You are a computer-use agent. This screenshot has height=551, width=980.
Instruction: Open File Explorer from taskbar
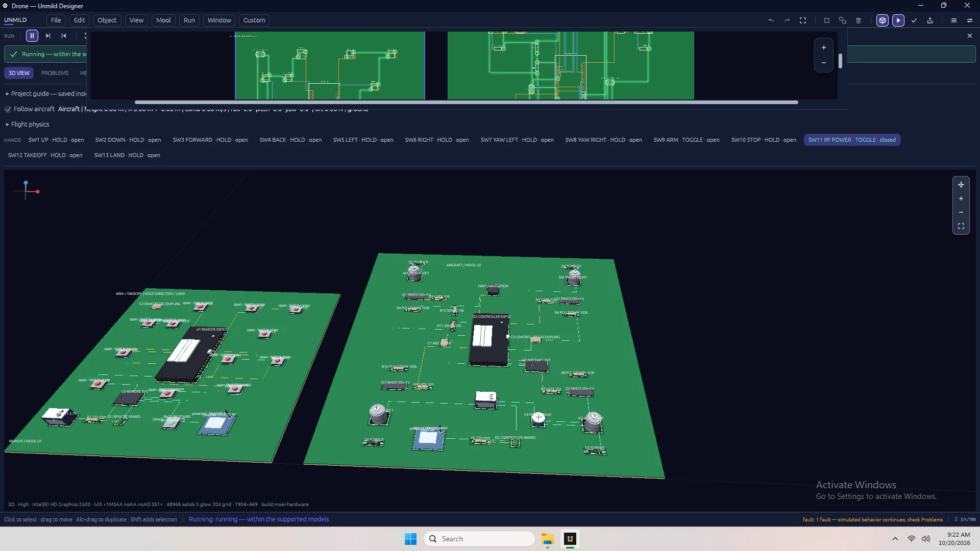pyautogui.click(x=548, y=539)
